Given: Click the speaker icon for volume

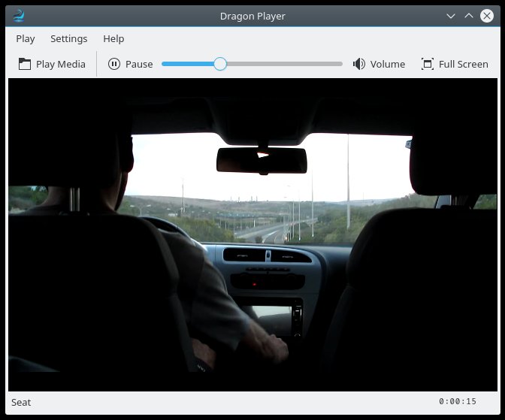Looking at the screenshot, I should (x=359, y=64).
